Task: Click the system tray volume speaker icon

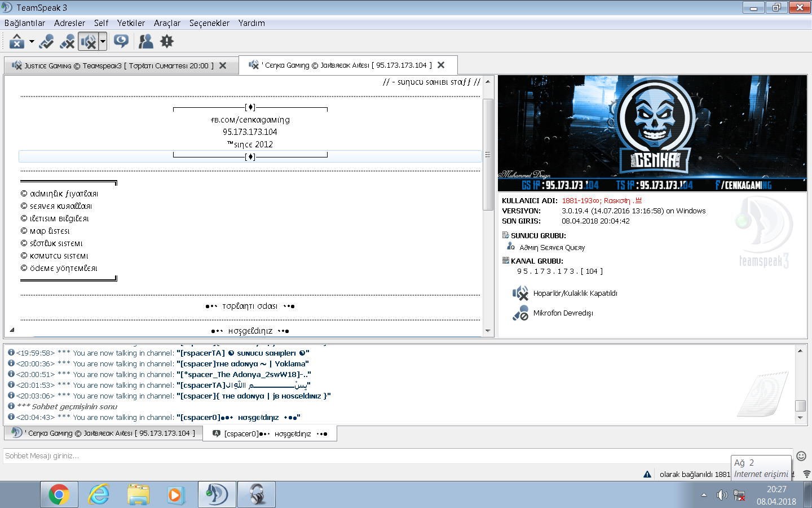Action: click(x=722, y=495)
